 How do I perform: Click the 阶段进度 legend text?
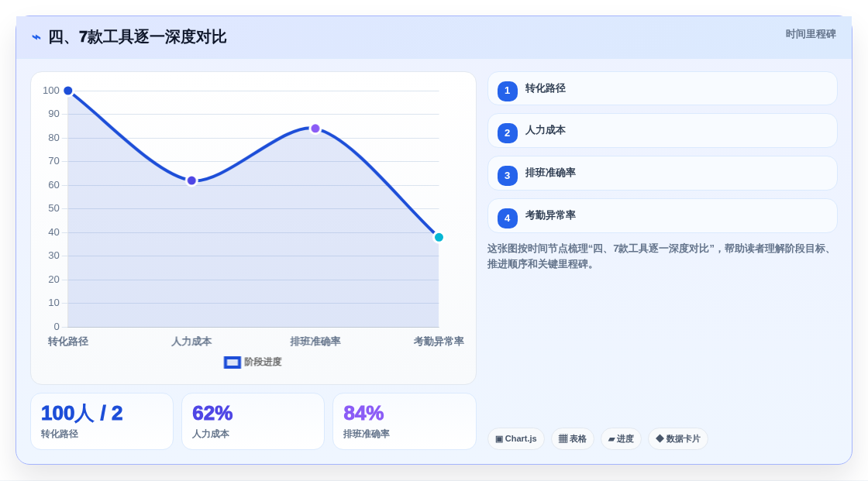tap(263, 362)
